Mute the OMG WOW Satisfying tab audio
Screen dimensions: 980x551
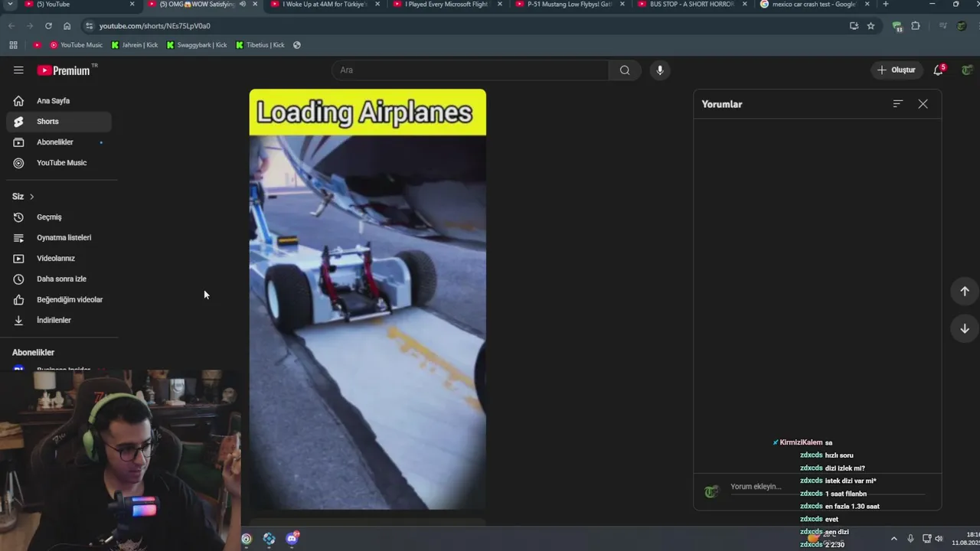click(x=243, y=5)
